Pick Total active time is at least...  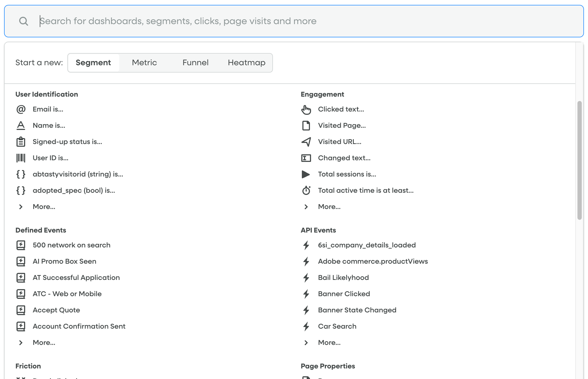click(366, 191)
